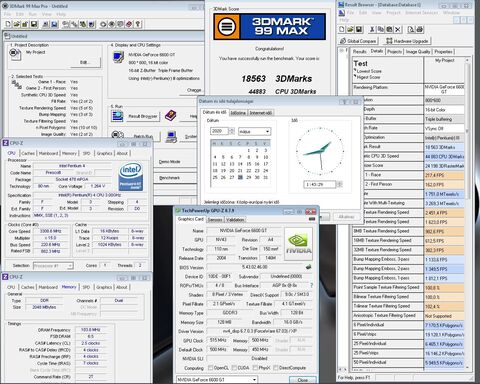The height and width of the screenshot is (384, 480).
Task: Click Paste icon in Result Browser toolbar
Action: [x=389, y=30]
